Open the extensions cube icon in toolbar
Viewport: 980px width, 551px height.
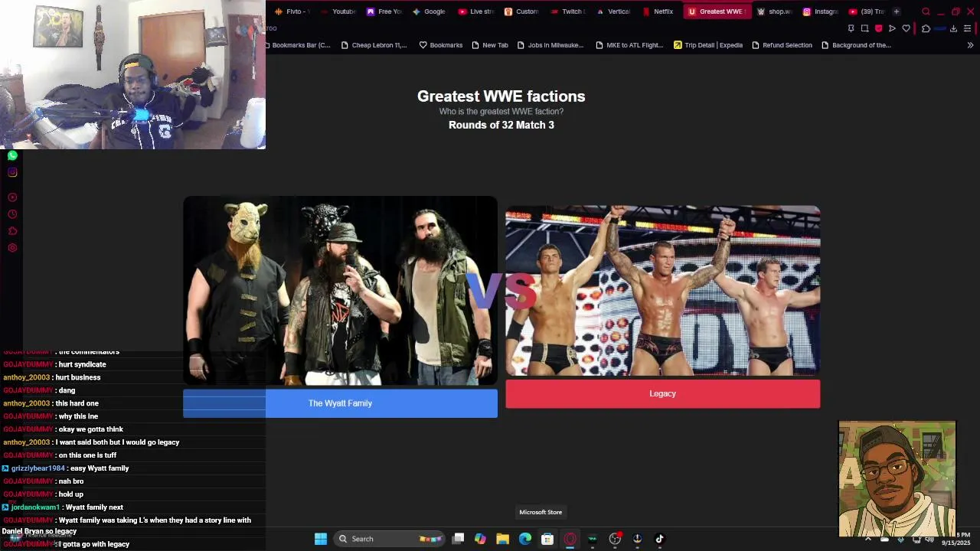point(926,28)
